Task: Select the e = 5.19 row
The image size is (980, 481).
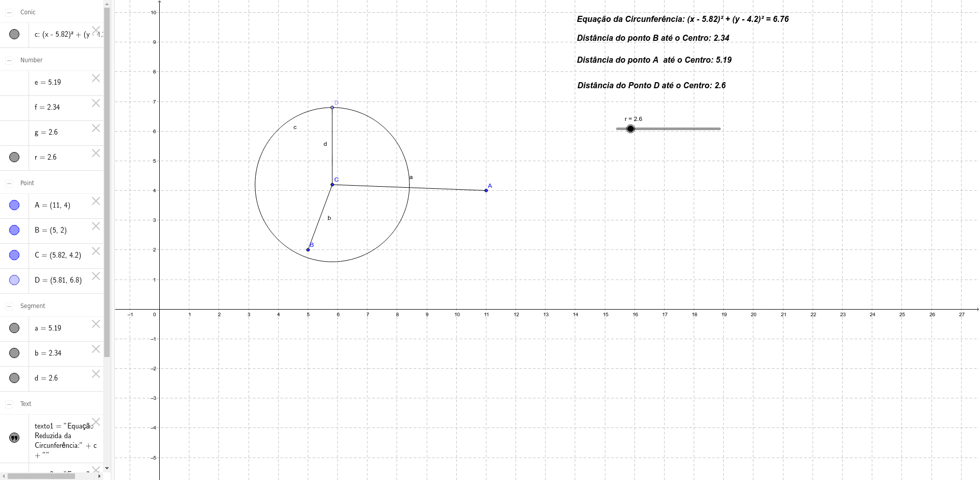Action: click(52, 83)
